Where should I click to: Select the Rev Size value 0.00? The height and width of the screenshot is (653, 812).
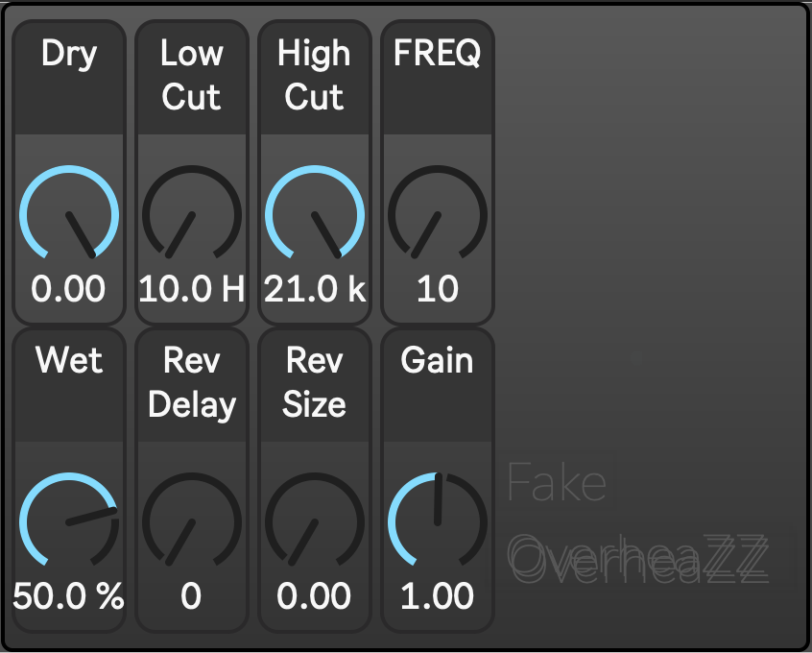point(314,596)
